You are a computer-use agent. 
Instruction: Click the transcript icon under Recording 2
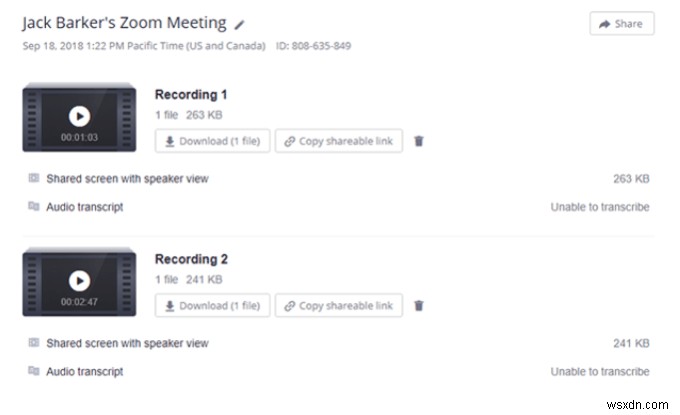coord(34,371)
